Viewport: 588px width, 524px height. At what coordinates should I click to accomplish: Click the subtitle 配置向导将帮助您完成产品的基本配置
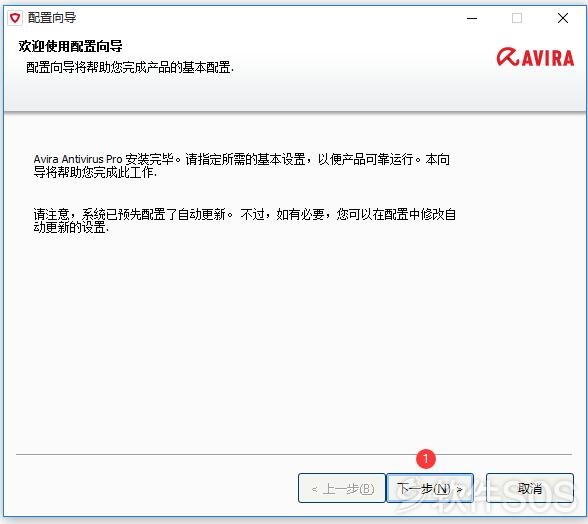click(x=130, y=68)
